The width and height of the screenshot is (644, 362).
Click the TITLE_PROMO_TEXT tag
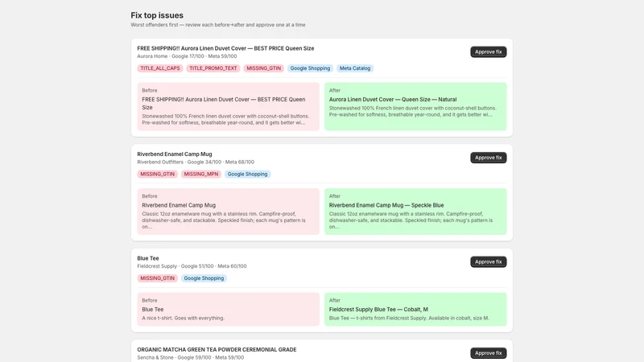tap(213, 68)
